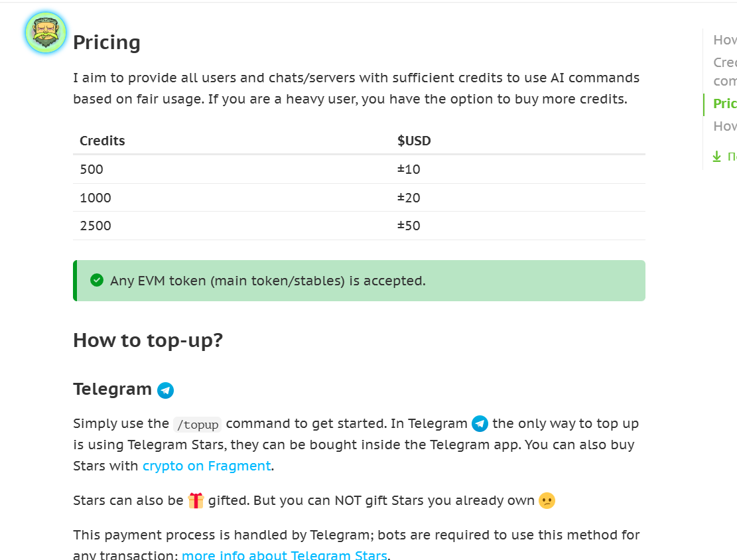Viewport: 737px width, 560px height.
Task: Open the last gray "Hov" sidebar item
Action: (724, 126)
